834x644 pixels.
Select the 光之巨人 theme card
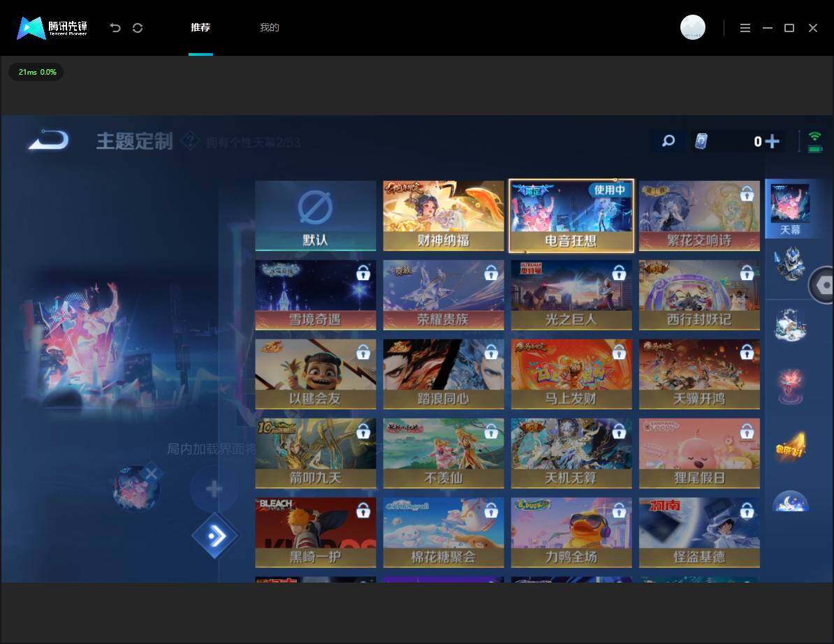point(571,295)
